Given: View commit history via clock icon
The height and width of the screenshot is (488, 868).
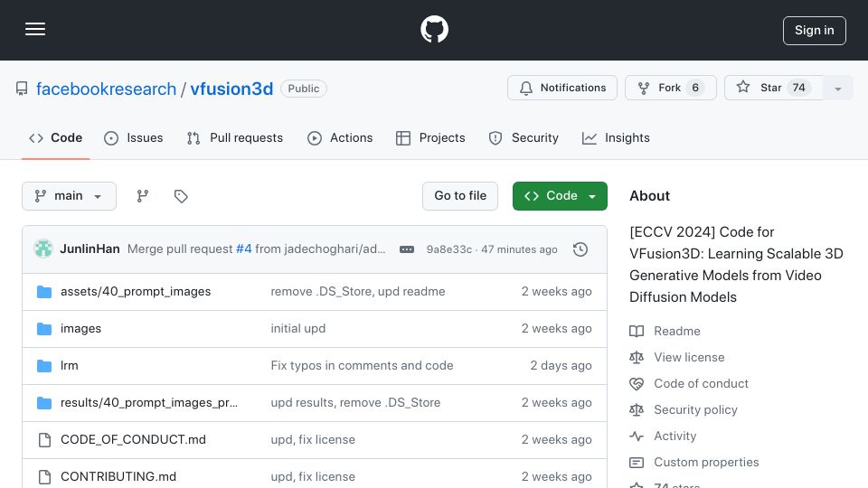Looking at the screenshot, I should (580, 249).
